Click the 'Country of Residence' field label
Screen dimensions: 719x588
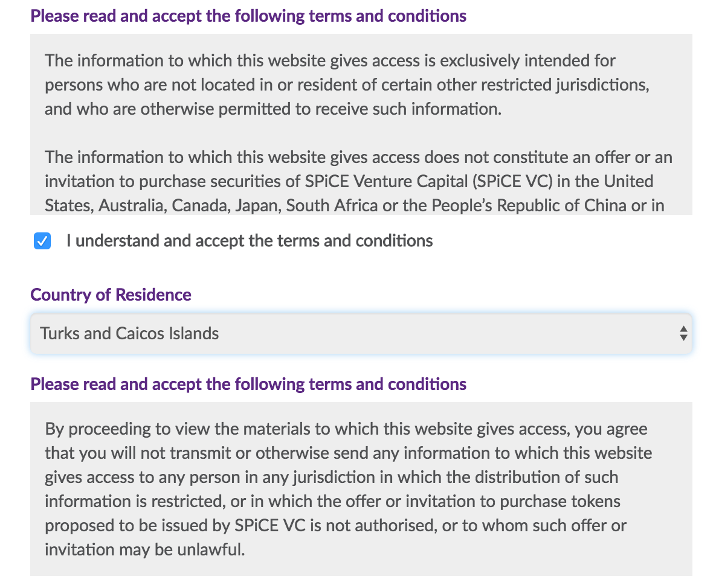(x=111, y=295)
